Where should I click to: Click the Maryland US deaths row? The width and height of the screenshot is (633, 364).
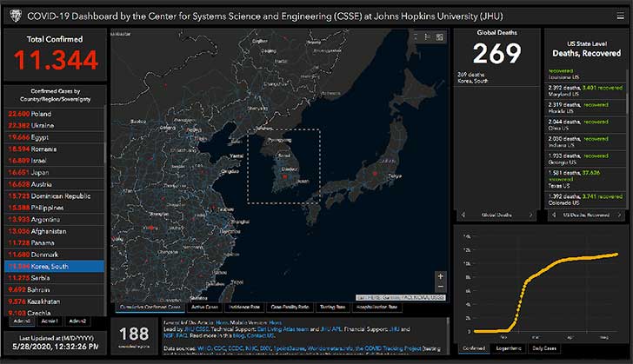coord(585,91)
